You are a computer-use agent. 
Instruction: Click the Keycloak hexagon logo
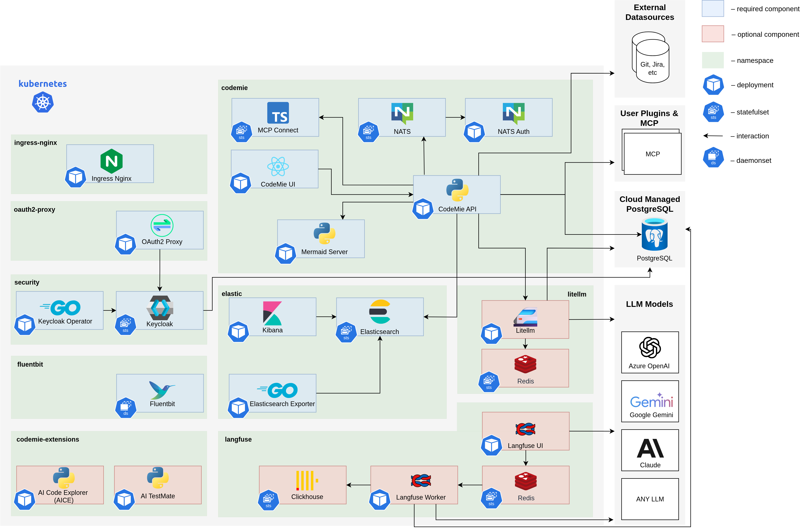click(x=160, y=308)
